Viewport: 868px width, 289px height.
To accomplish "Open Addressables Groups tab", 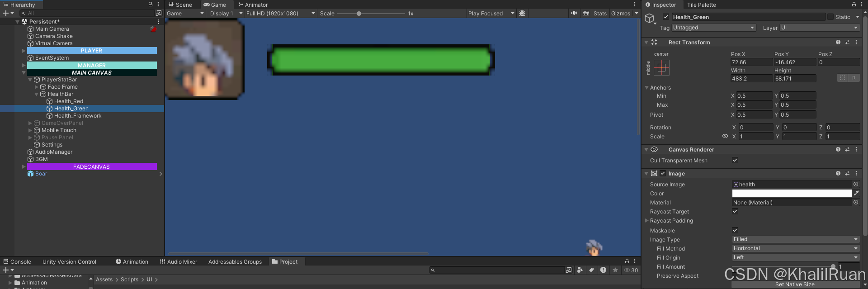I will click(235, 261).
